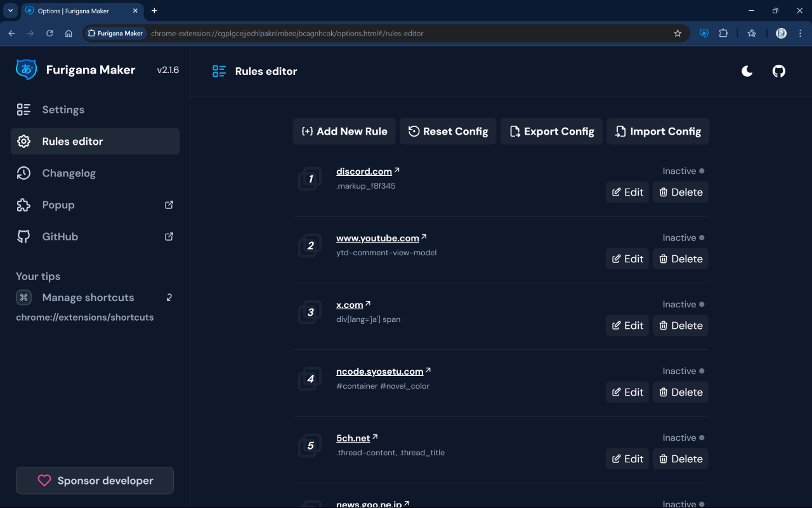The width and height of the screenshot is (812, 508).
Task: Delete the ncode.syosetu.com rule
Action: [x=681, y=392]
